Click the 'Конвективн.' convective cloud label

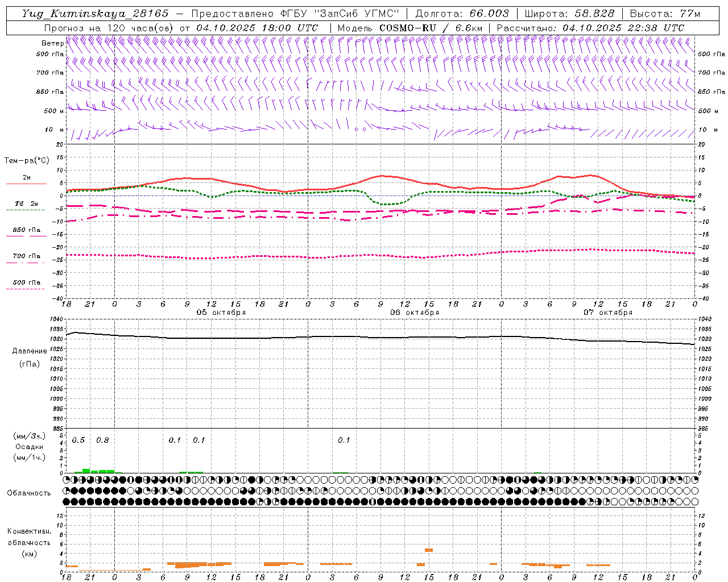pyautogui.click(x=30, y=531)
